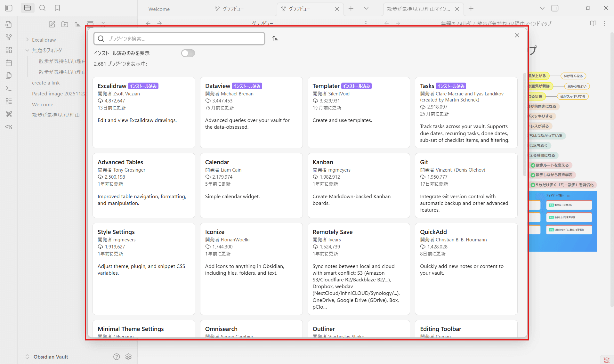The height and width of the screenshot is (364, 614).
Task: Switch to the Welcome tab
Action: [159, 9]
